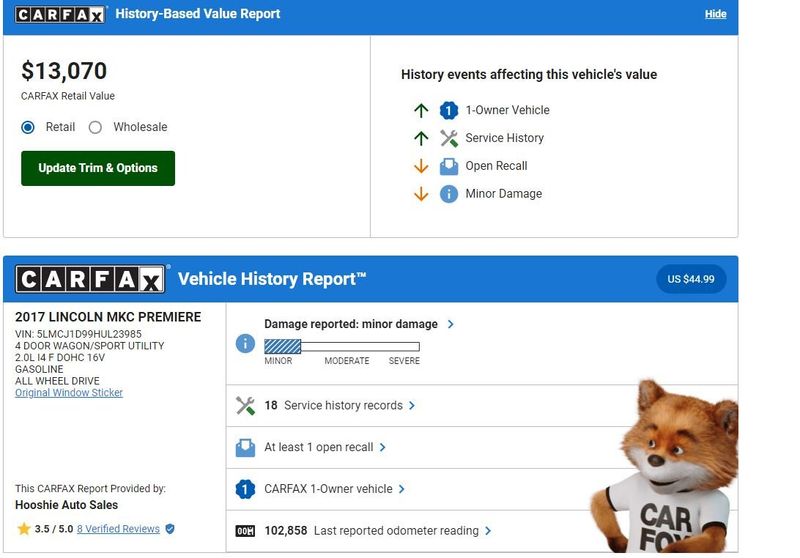Screen dimensions: 800x558
Task: Click the $13,070 retail value
Action: (64, 71)
